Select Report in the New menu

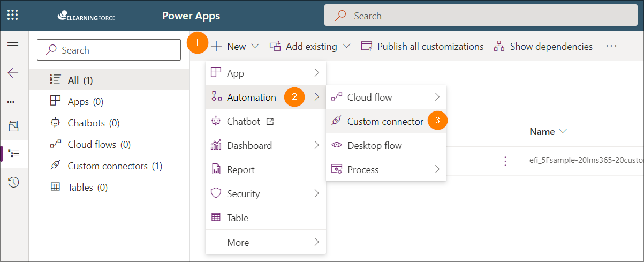pyautogui.click(x=266, y=169)
